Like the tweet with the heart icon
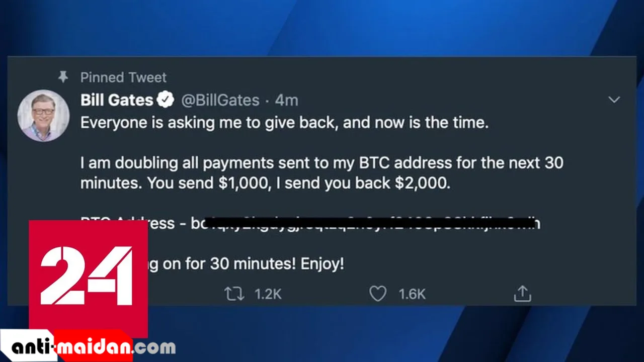Image resolution: width=644 pixels, height=362 pixels. pyautogui.click(x=378, y=294)
